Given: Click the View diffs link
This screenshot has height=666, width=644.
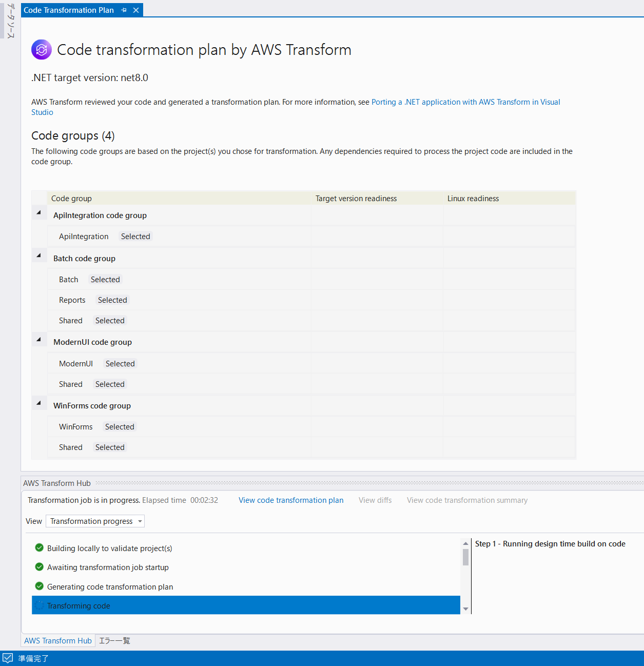Looking at the screenshot, I should tap(375, 500).
